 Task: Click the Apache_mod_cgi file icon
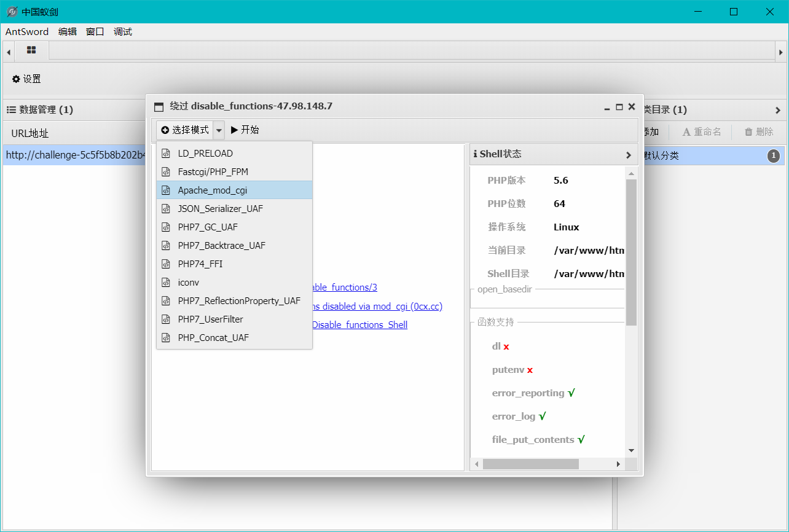click(165, 190)
